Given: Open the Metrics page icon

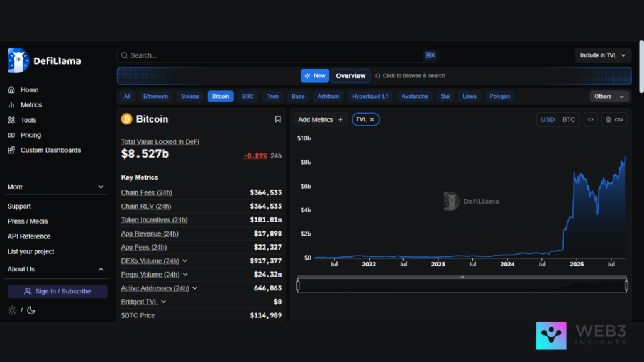Looking at the screenshot, I should click(11, 105).
